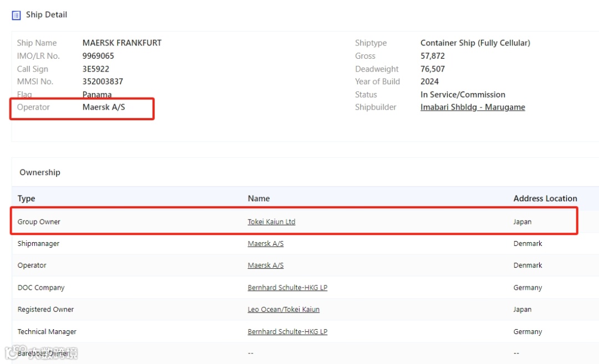Select the IMO number 9969065
Viewport: 599px width, 364px height.
tap(98, 56)
